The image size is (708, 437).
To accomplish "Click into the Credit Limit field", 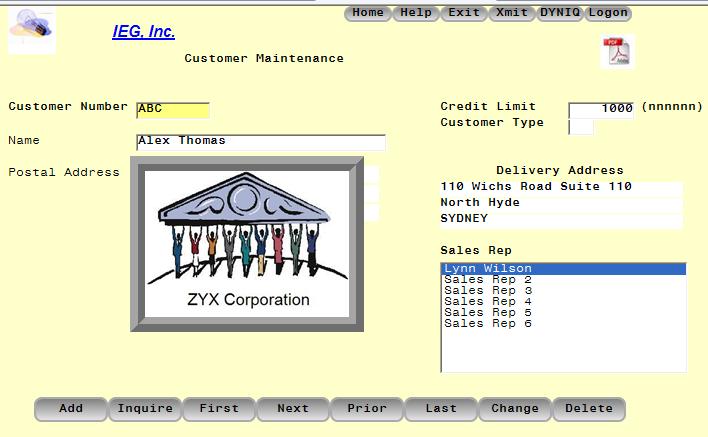I will (x=601, y=109).
